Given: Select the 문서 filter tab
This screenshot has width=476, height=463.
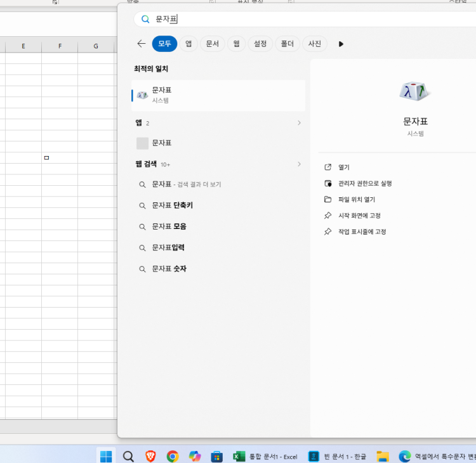Looking at the screenshot, I should [212, 44].
